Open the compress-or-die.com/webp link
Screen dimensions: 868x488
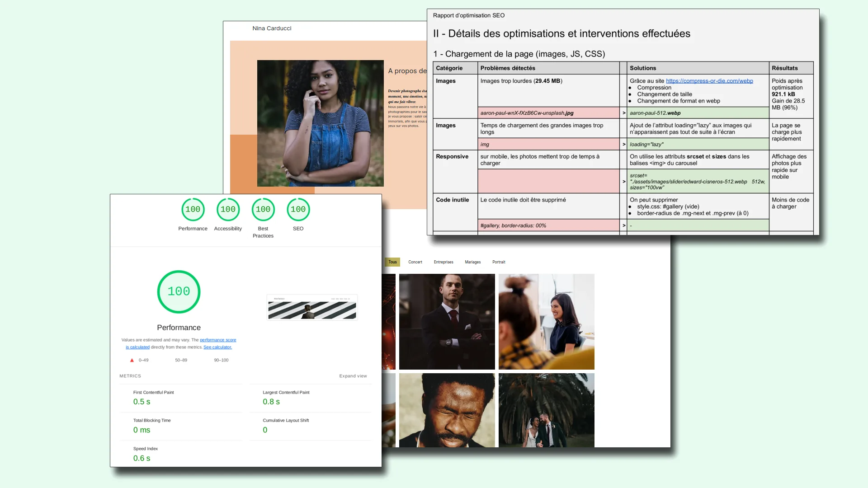coord(709,80)
